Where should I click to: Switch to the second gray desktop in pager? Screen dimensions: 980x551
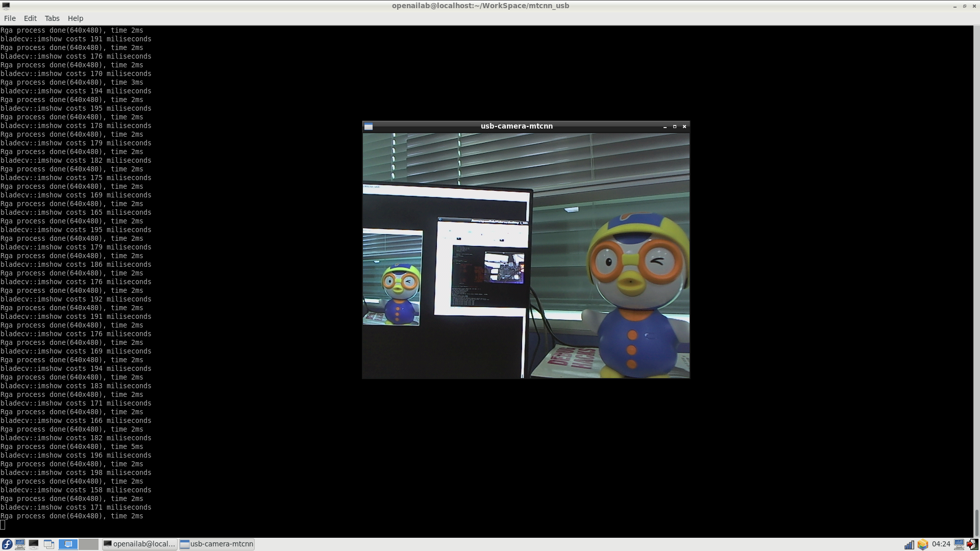(x=88, y=544)
